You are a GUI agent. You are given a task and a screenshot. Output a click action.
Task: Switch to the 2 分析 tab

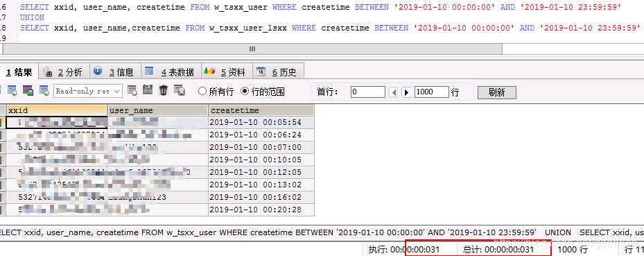click(64, 72)
